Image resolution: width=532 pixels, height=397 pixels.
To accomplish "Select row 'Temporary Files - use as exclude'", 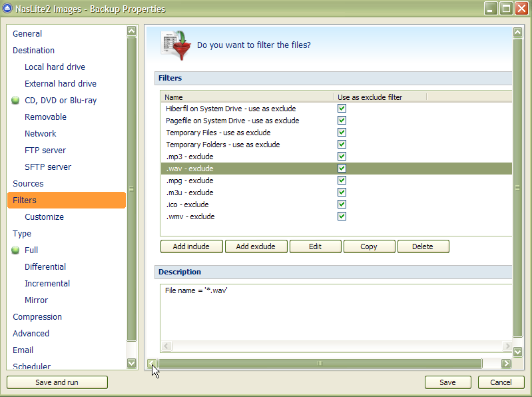I will [336, 133].
